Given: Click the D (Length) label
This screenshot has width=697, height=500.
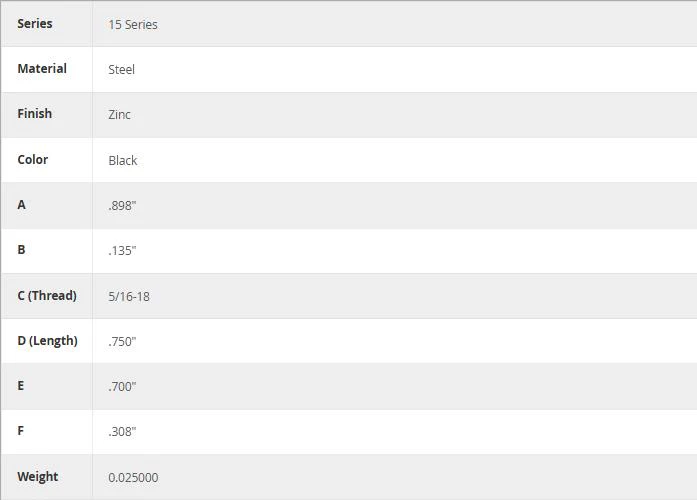Looking at the screenshot, I should [48, 341].
